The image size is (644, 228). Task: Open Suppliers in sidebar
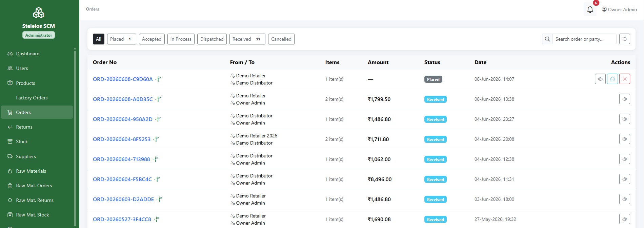(37, 156)
